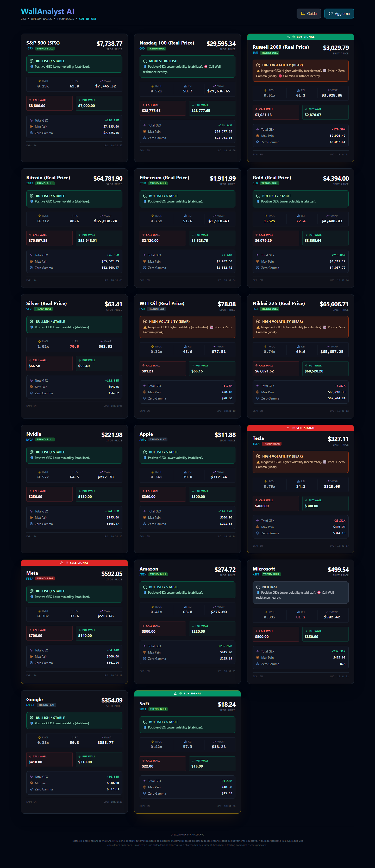This screenshot has height=868, width=375.
Task: Click the S&P 500 Call Wall box $8,800.00
Action: (49, 103)
